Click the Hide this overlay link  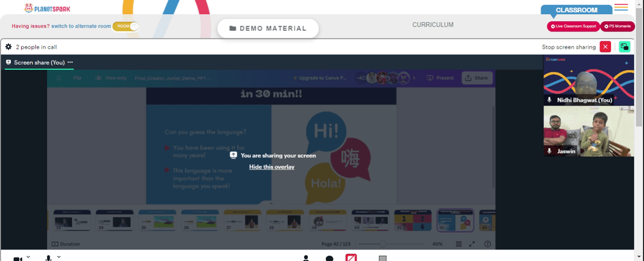[x=272, y=166]
